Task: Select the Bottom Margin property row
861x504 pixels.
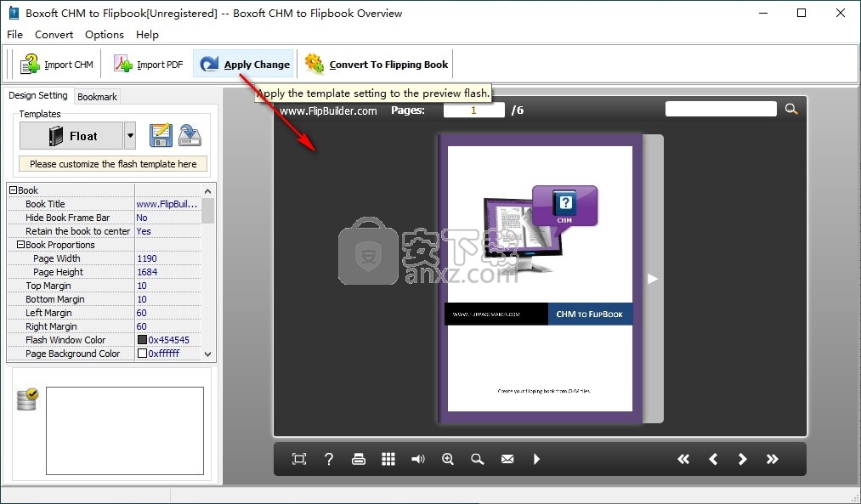Action: click(x=105, y=299)
